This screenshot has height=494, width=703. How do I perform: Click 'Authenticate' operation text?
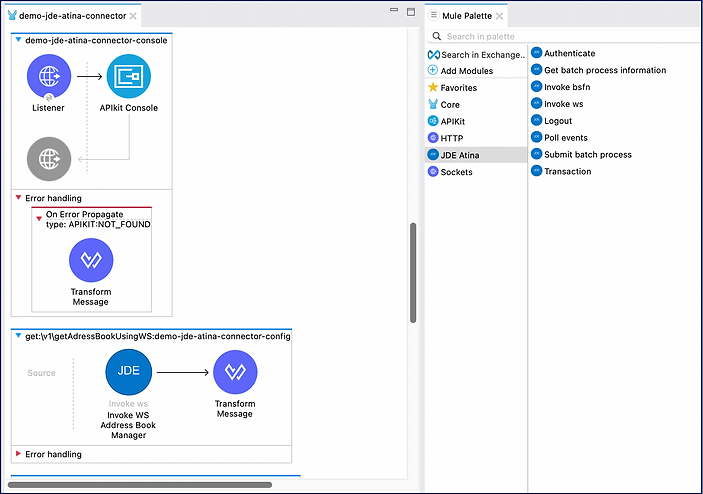click(x=569, y=53)
